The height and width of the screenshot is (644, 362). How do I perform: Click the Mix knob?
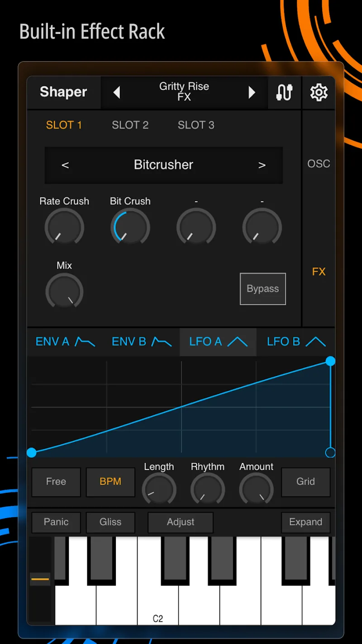pyautogui.click(x=64, y=291)
